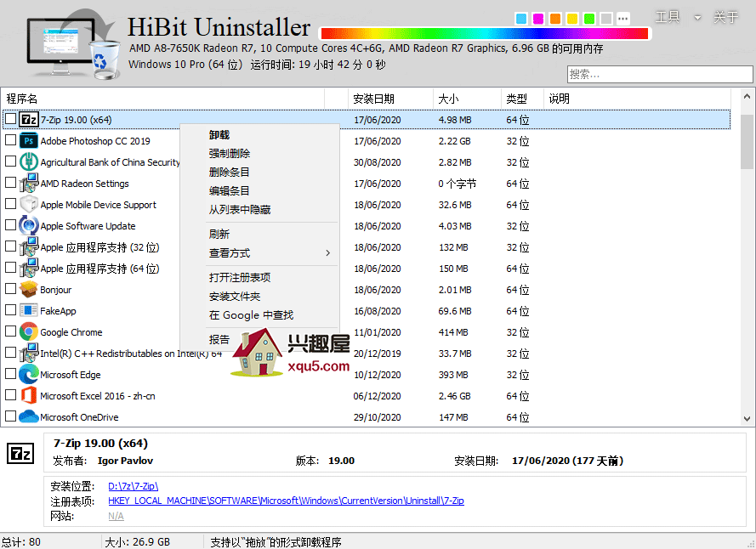
Task: Pick the light gray color swatch
Action: pos(606,19)
